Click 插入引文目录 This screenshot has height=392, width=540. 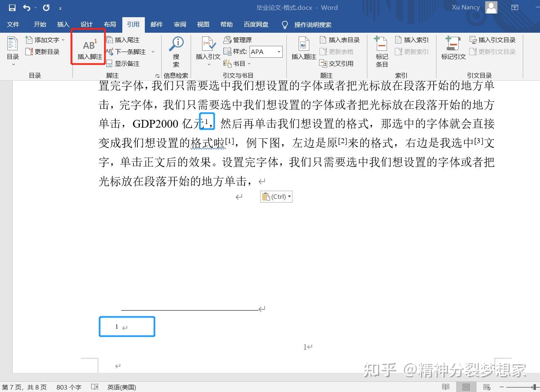(493, 40)
